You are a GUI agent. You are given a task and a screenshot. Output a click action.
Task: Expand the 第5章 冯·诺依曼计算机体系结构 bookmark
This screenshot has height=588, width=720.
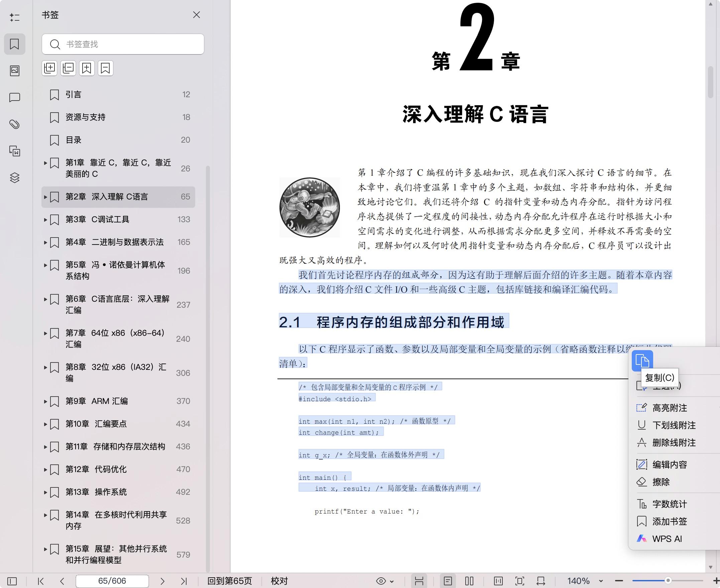[x=45, y=265]
